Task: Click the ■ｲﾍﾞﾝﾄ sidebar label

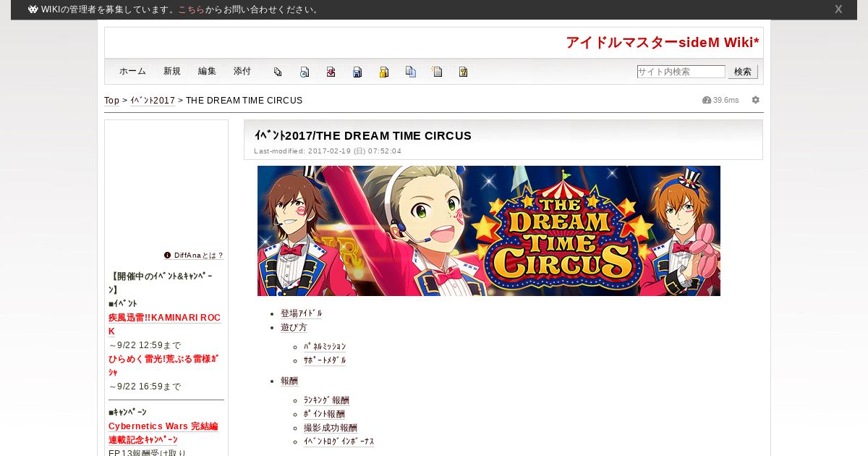Action: [x=123, y=304]
